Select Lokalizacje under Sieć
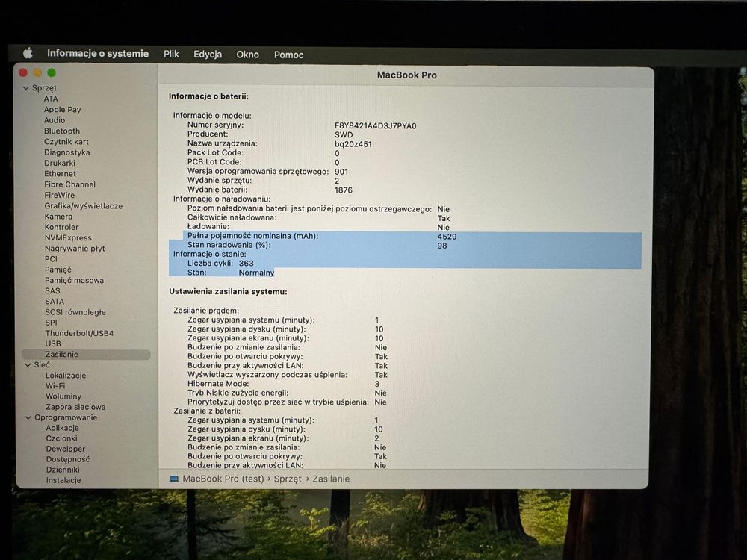 point(66,376)
